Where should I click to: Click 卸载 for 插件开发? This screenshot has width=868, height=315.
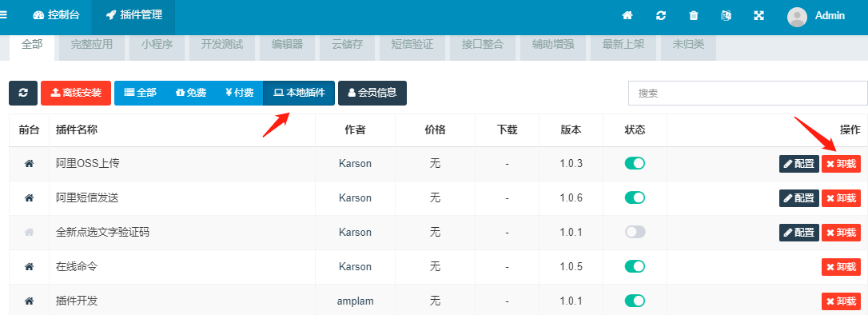click(x=841, y=301)
